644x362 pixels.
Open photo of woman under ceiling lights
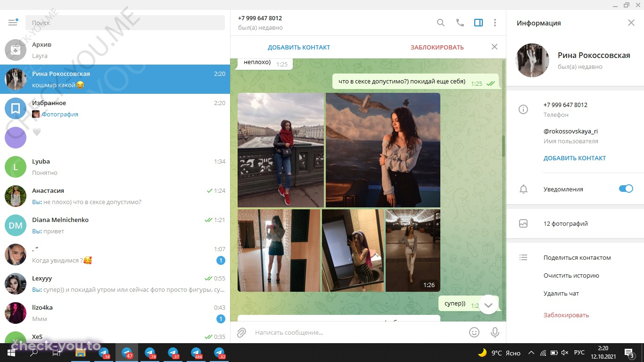pyautogui.click(x=413, y=250)
